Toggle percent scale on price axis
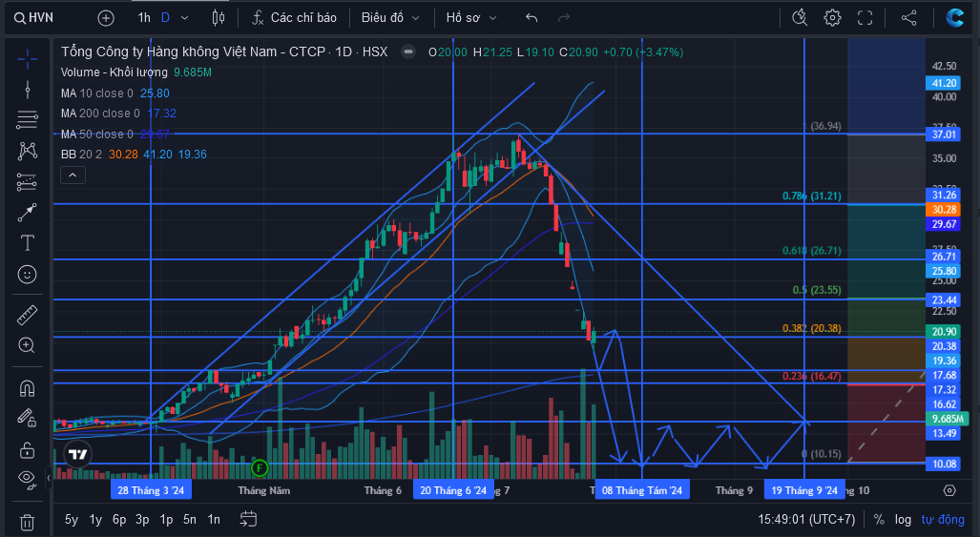 tap(879, 519)
